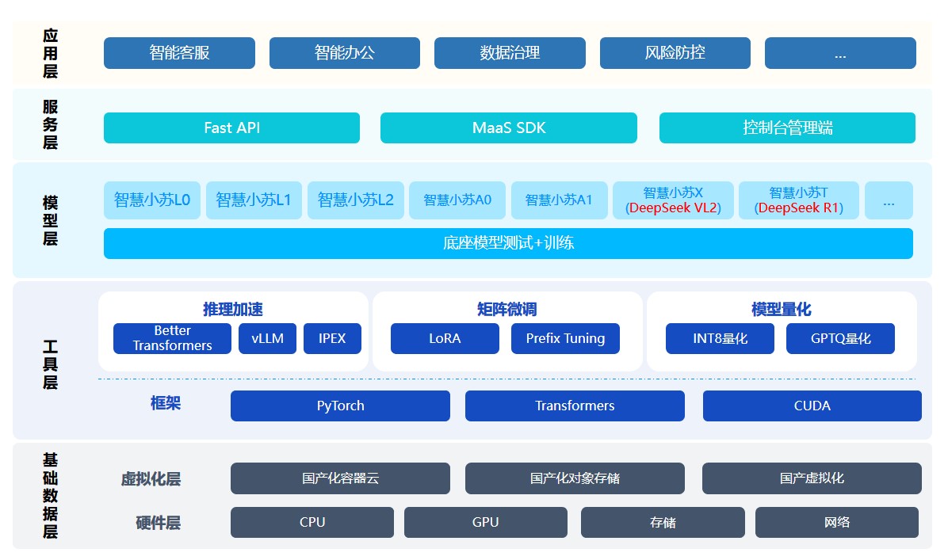This screenshot has width=948, height=560.
Task: Select the PyTorch framework block
Action: [x=340, y=406]
